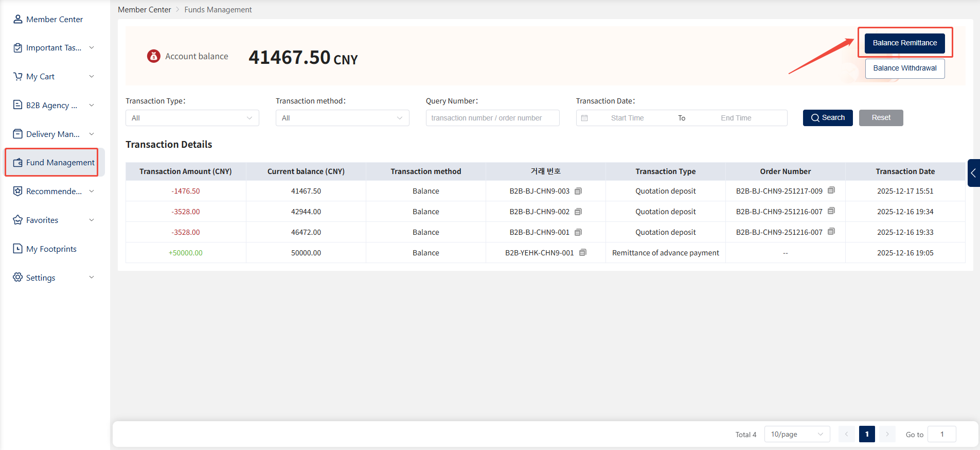Expand Delivery Management menu chevron
This screenshot has width=980, height=450.
coord(92,134)
